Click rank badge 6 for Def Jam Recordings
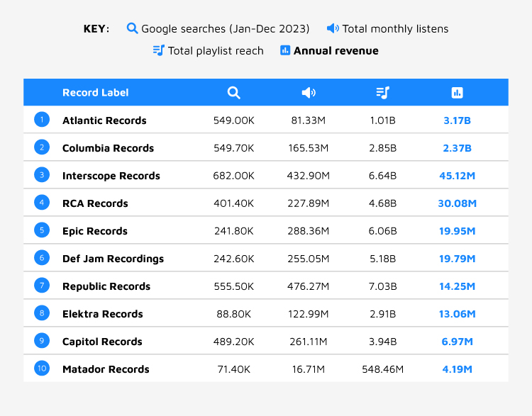 42,258
